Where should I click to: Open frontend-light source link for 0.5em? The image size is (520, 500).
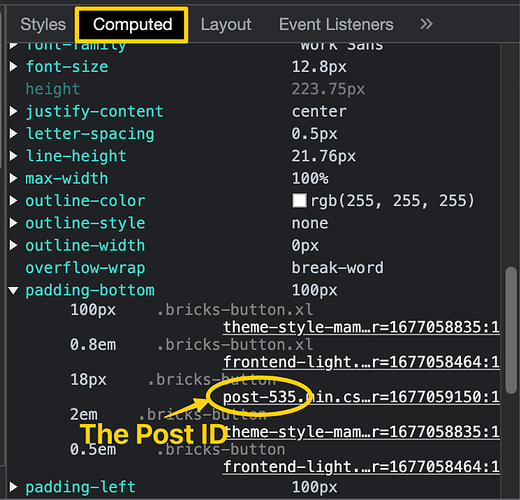(361, 467)
